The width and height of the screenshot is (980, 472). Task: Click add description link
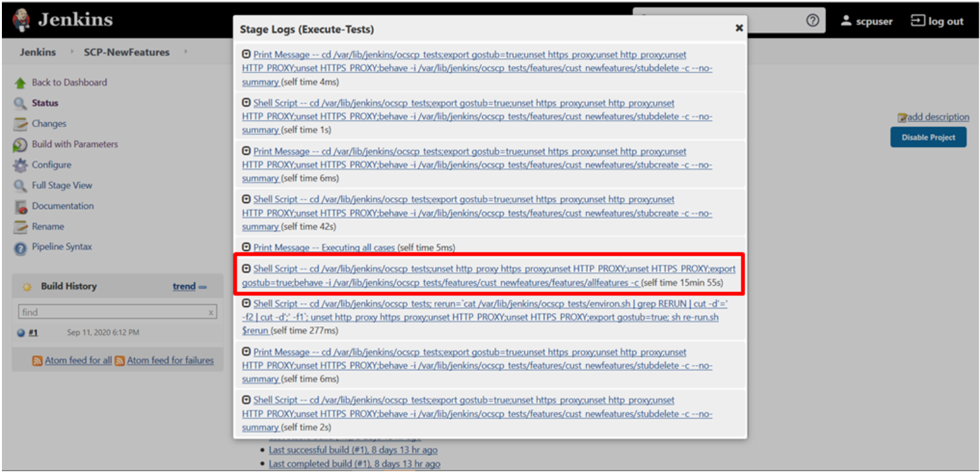click(938, 117)
